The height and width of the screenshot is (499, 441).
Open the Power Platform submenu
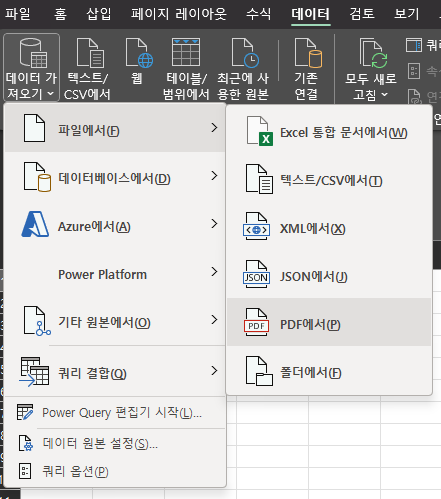[x=115, y=273]
